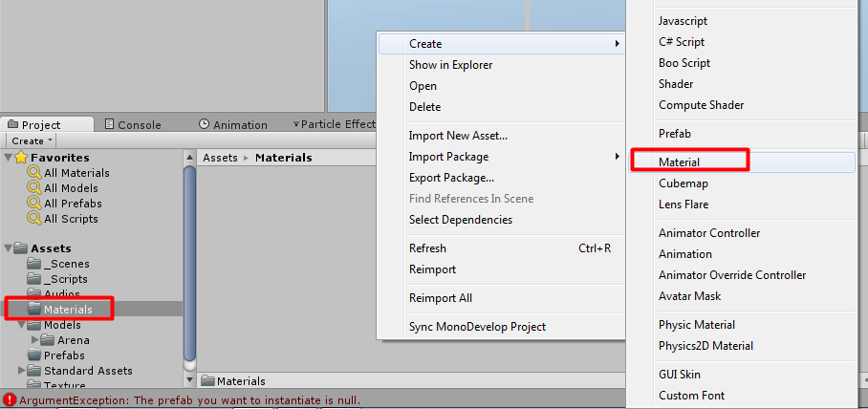Choose Delete in the context menu
Screen dimensions: 868x409
coord(424,107)
